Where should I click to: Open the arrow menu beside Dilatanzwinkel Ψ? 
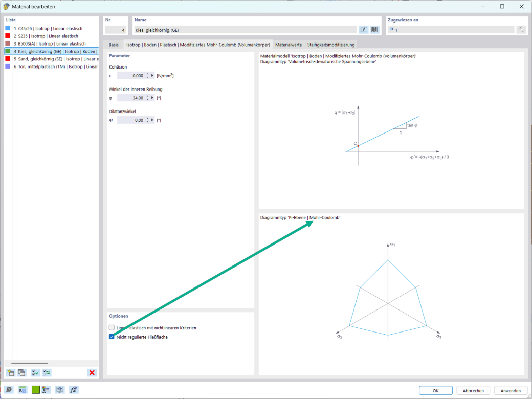click(152, 120)
